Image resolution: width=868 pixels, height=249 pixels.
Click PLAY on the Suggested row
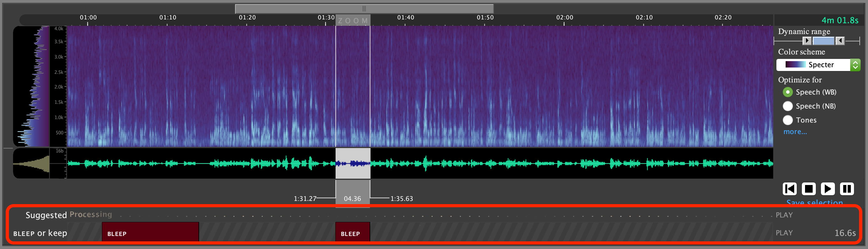tap(784, 215)
